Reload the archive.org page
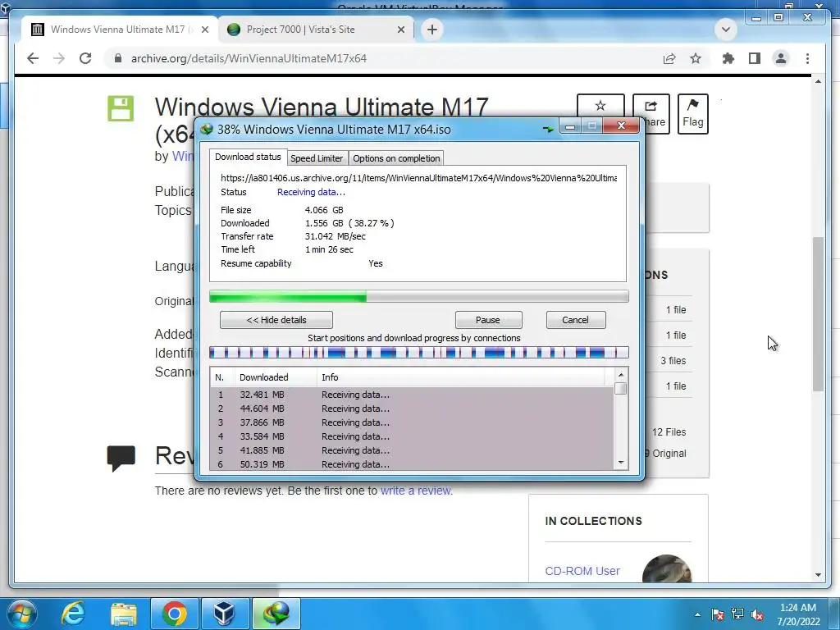This screenshot has height=630, width=840. tap(85, 58)
